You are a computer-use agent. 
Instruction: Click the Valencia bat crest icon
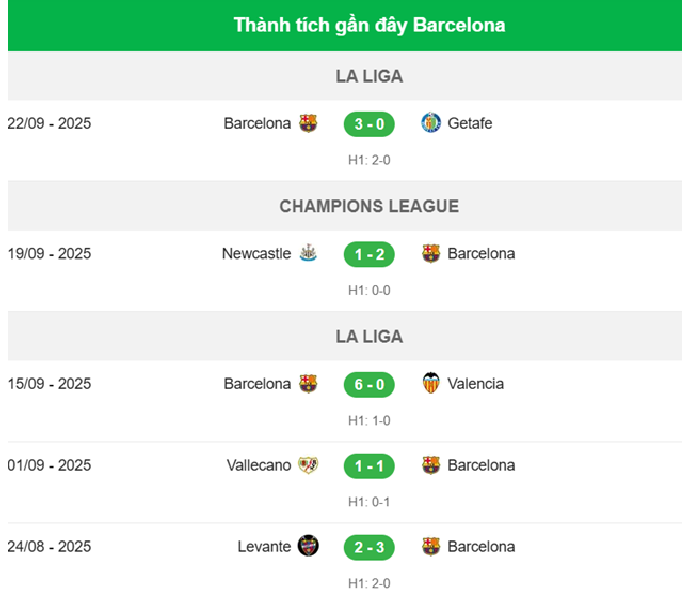pyautogui.click(x=431, y=384)
